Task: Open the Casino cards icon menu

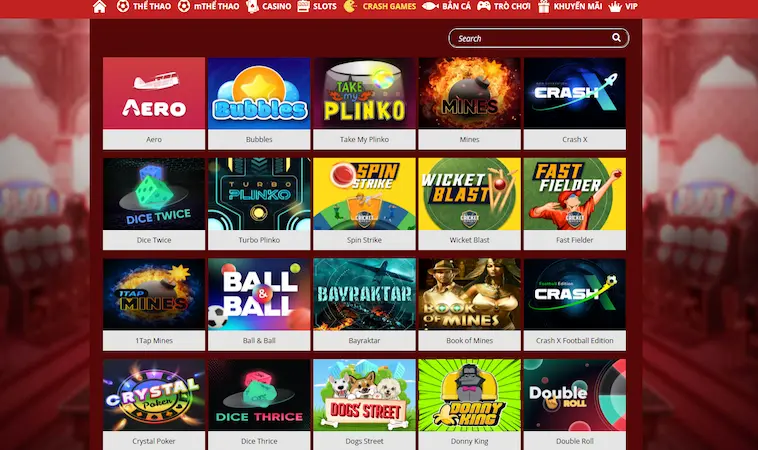Action: 252,6
